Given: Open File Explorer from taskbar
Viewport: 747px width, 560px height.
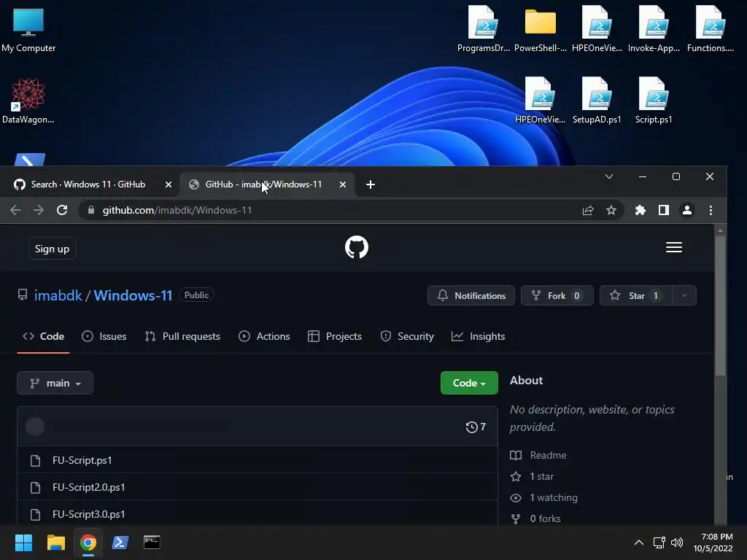Looking at the screenshot, I should pyautogui.click(x=55, y=542).
